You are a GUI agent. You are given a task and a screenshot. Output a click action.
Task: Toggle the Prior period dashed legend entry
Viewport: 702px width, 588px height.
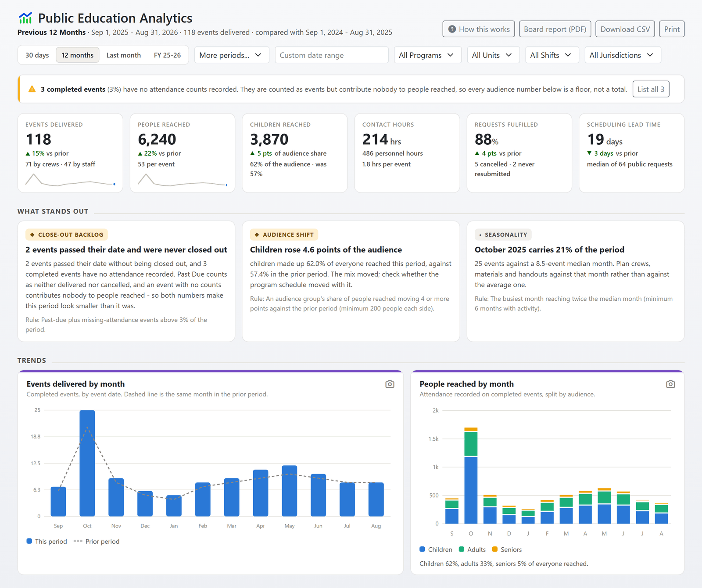click(x=97, y=542)
